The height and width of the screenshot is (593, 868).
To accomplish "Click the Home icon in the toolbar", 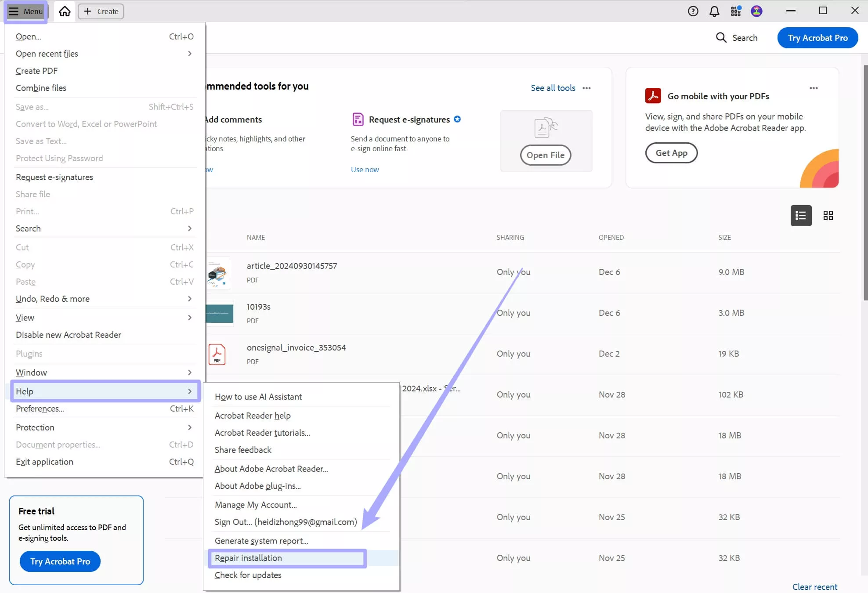I will pyautogui.click(x=65, y=11).
